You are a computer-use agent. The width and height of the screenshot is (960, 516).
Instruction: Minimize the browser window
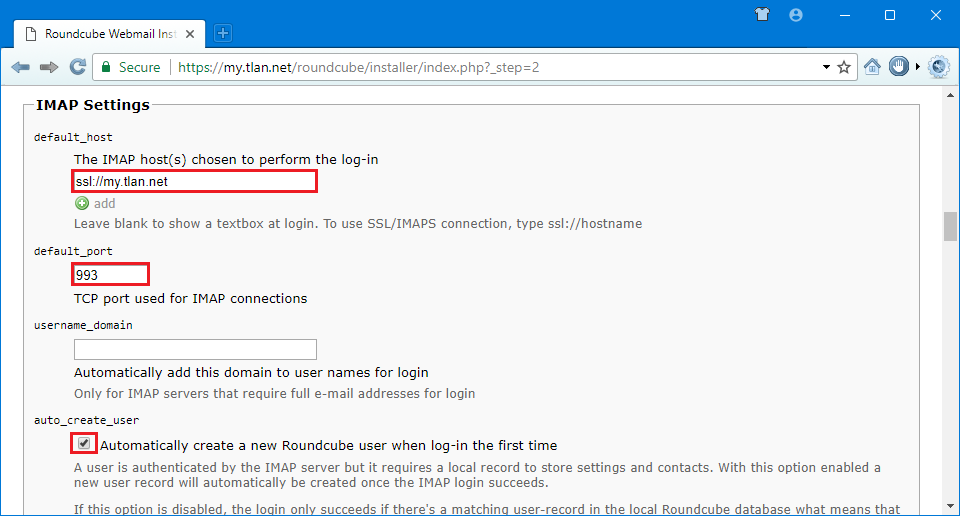click(x=845, y=15)
